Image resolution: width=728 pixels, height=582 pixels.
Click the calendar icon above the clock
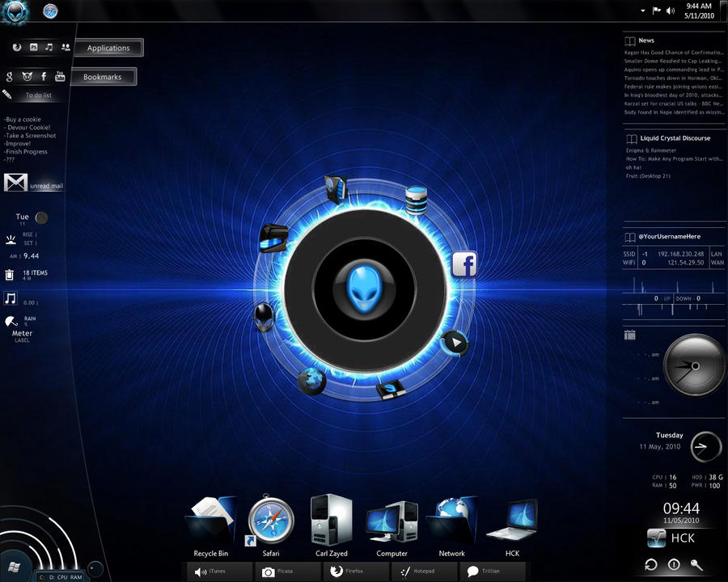629,335
